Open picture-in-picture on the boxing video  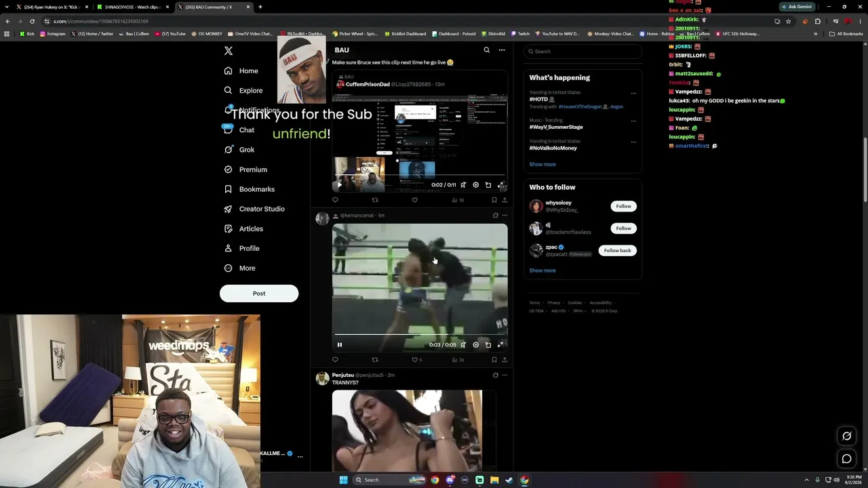point(488,345)
